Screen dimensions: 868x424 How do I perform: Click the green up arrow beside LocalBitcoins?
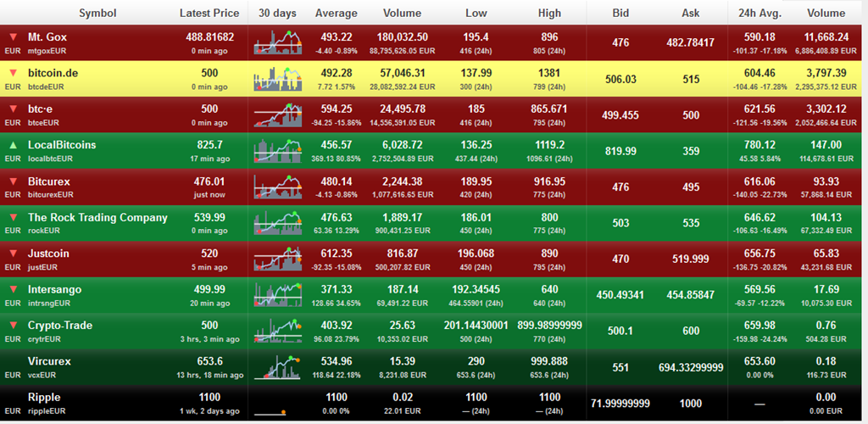pos(14,145)
